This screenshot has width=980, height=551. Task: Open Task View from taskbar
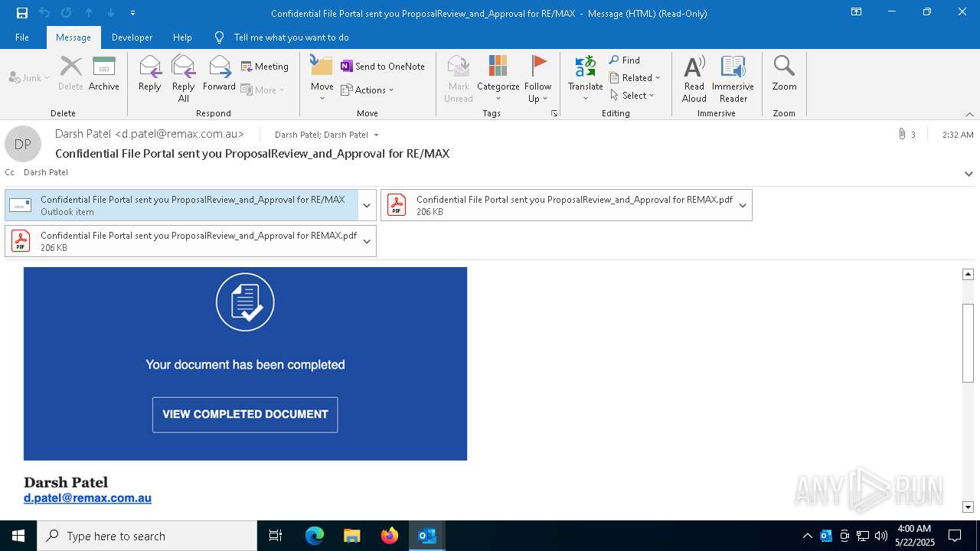click(x=276, y=536)
